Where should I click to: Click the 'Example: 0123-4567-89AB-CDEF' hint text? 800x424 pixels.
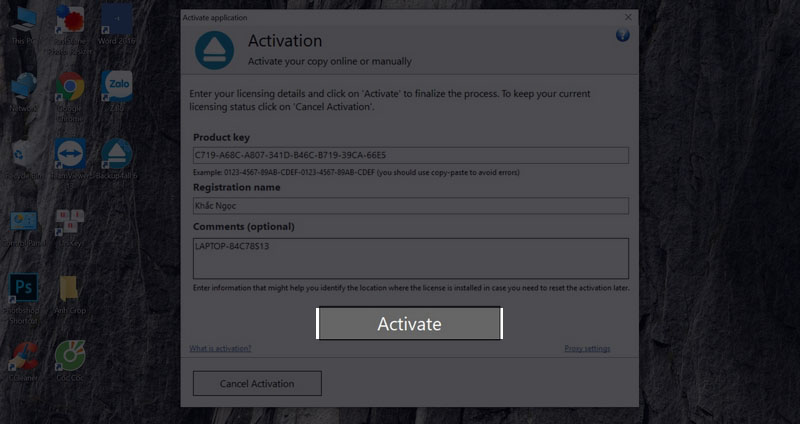pos(356,172)
